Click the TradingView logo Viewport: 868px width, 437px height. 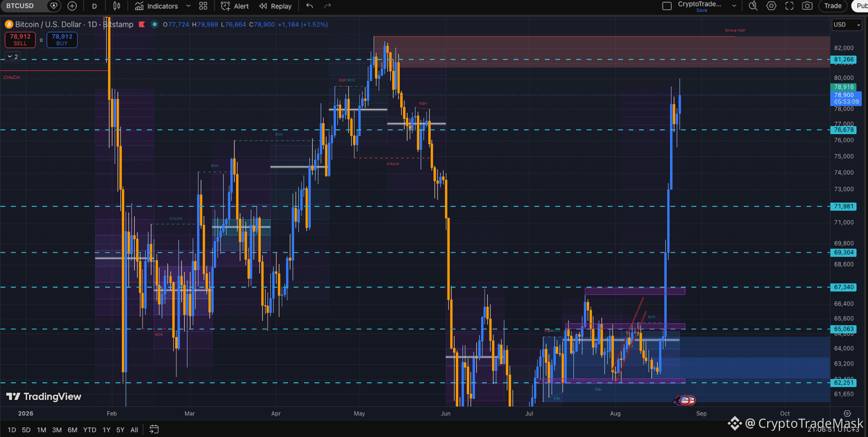pos(44,397)
